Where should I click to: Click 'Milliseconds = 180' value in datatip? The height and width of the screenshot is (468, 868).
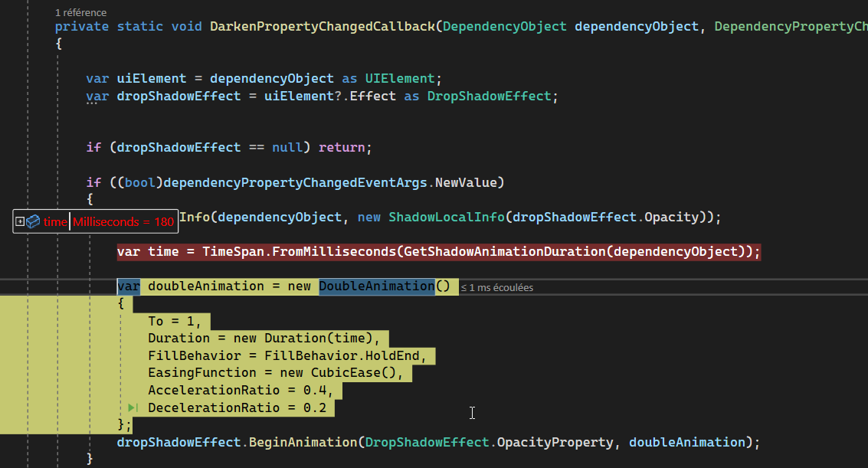point(123,222)
